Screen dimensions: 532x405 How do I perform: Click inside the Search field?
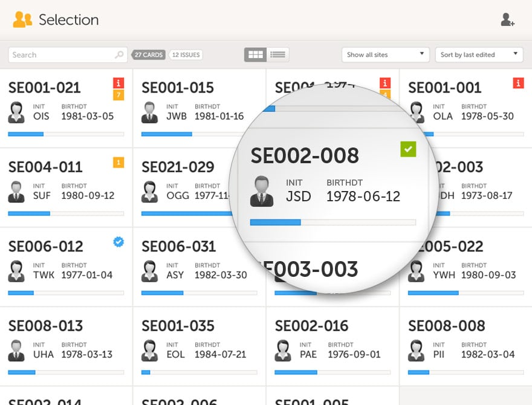pos(68,54)
